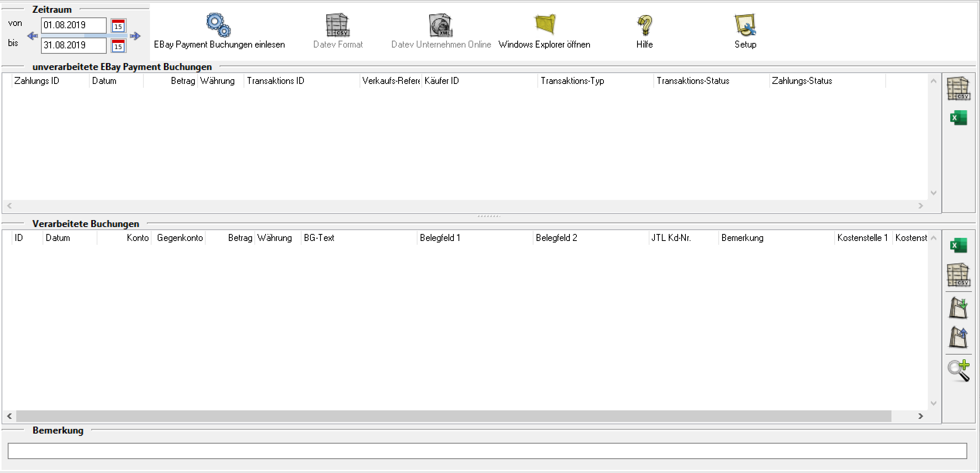The height and width of the screenshot is (473, 980).
Task: Export Verarbeitete Buchungen to Excel
Action: point(958,246)
